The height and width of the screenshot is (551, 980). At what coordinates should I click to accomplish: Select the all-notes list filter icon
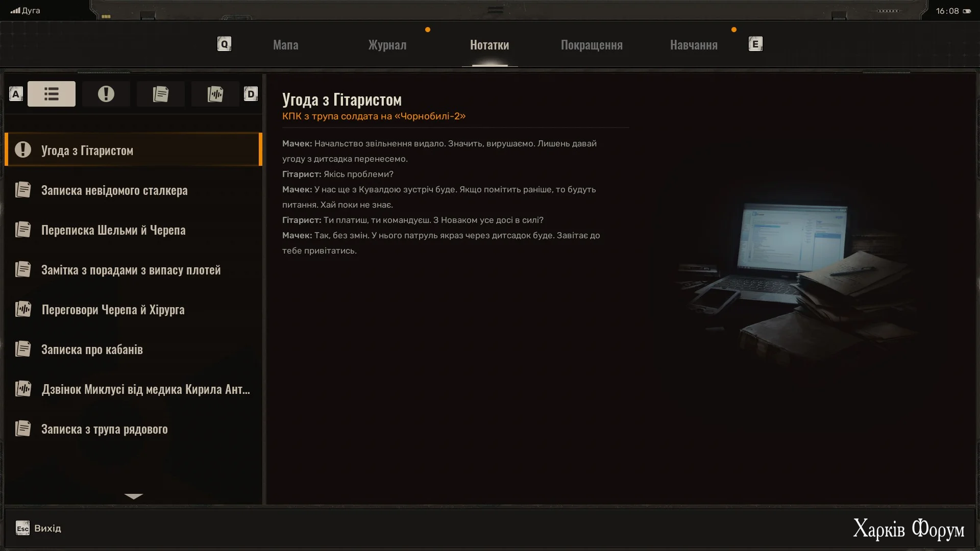51,94
